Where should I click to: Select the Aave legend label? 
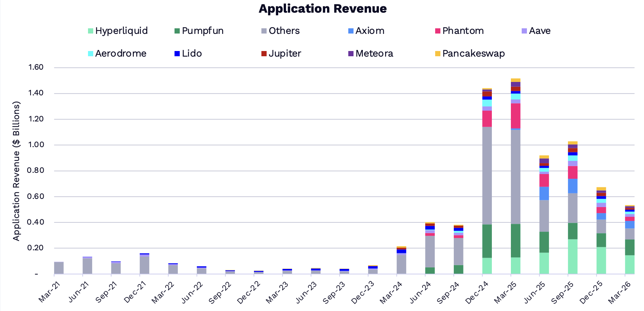[x=540, y=31]
